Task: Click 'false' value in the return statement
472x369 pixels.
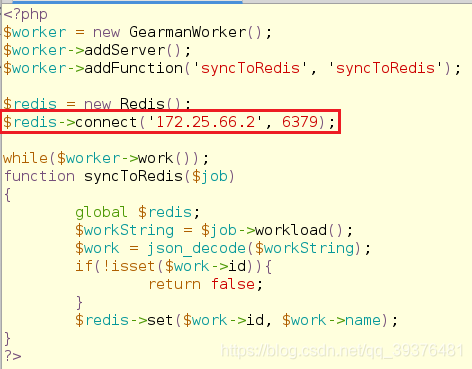Action: tap(233, 284)
